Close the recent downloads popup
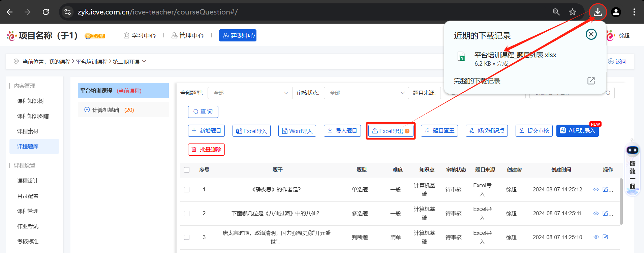 (x=591, y=34)
